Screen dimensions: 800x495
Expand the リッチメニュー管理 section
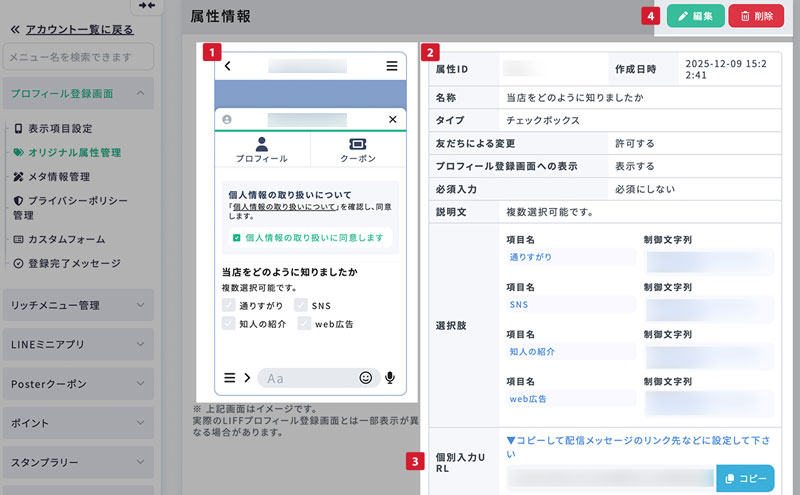pos(78,305)
